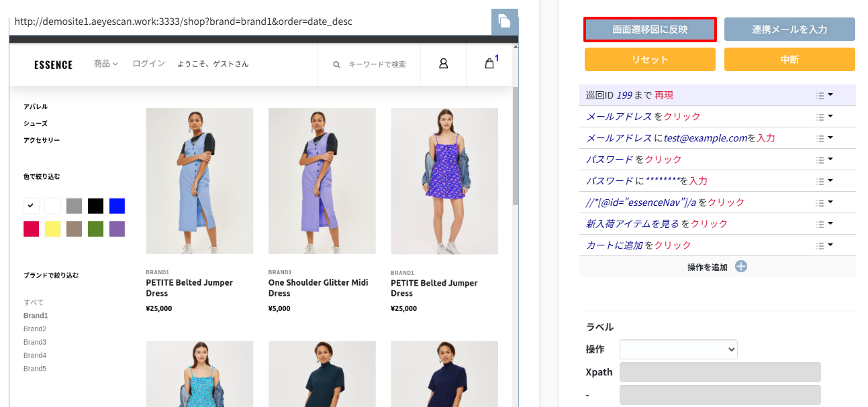Image resolution: width=868 pixels, height=407 pixels.
Task: Click the shop page vertical scrollbar
Action: (x=515, y=146)
